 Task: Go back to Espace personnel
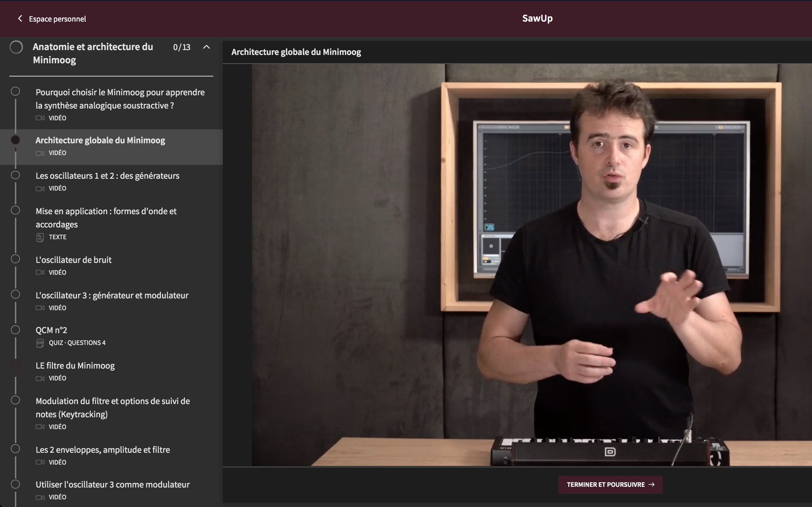57,19
